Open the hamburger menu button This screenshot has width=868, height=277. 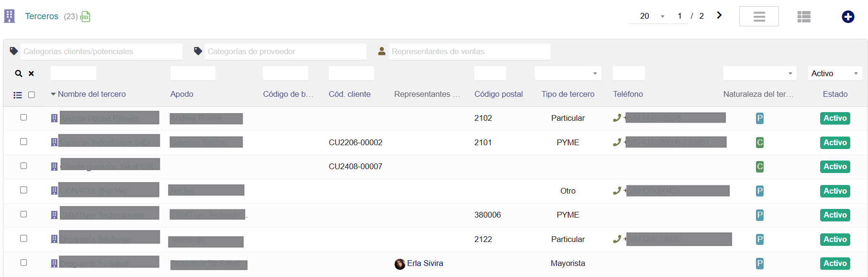point(759,17)
